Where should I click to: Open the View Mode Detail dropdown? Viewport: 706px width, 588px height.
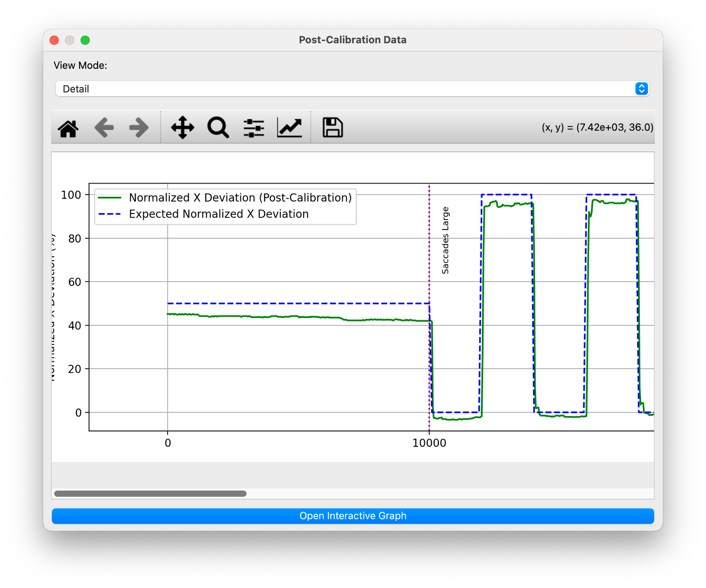point(344,89)
